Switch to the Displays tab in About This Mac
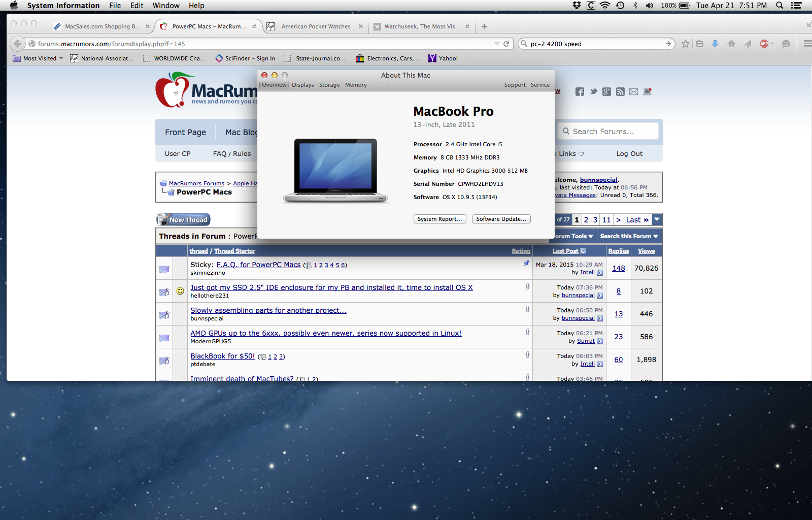812x520 pixels. [303, 85]
